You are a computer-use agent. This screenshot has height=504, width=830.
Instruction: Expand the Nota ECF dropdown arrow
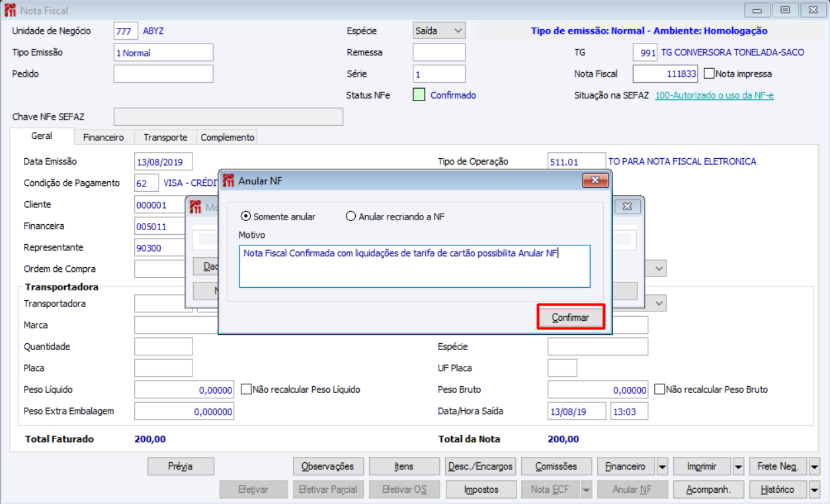click(x=586, y=489)
